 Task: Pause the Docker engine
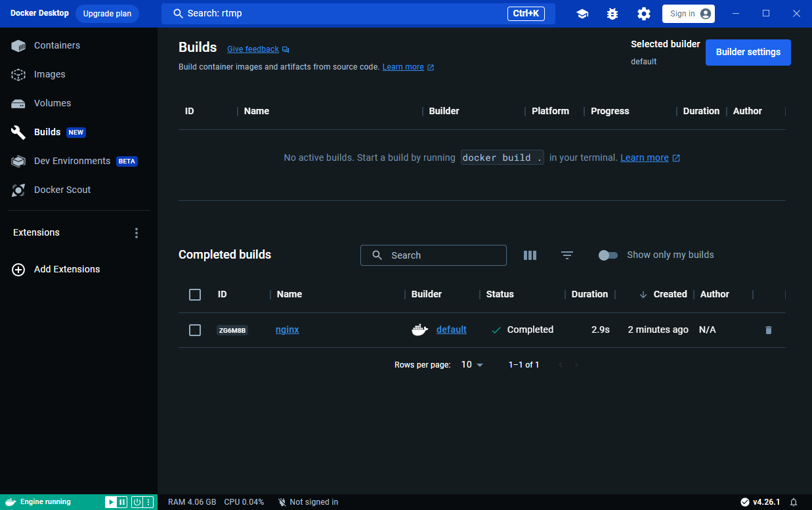122,502
